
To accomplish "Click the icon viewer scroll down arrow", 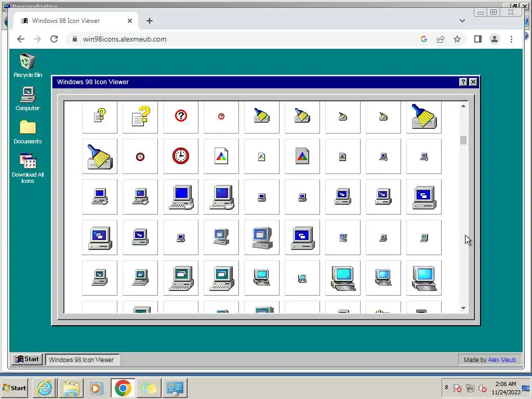I will pyautogui.click(x=463, y=308).
